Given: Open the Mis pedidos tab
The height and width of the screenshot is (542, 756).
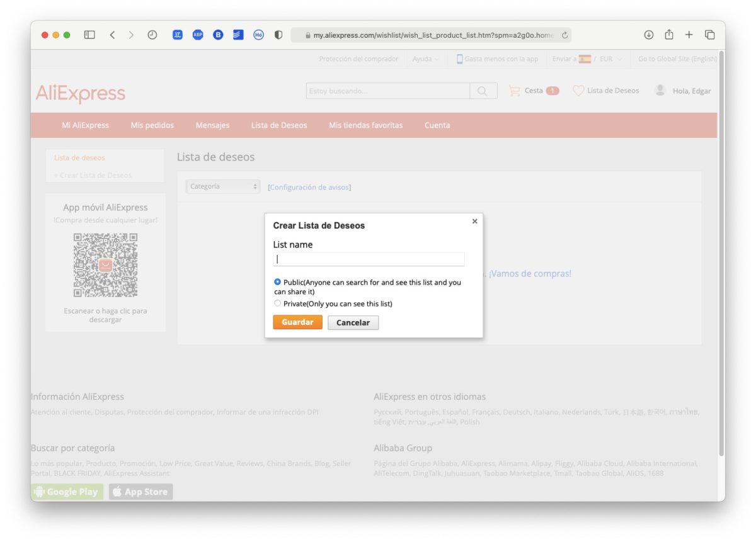Looking at the screenshot, I should pos(152,125).
